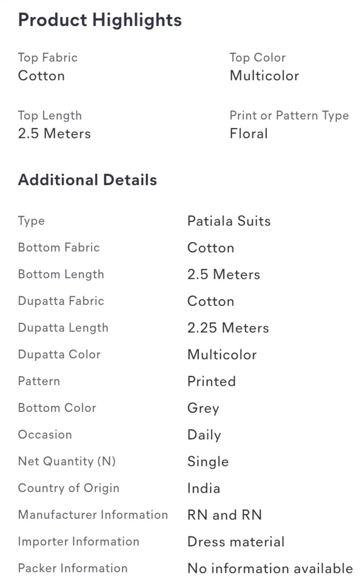Click the Grey bottom color value
364x588 pixels.
point(203,408)
